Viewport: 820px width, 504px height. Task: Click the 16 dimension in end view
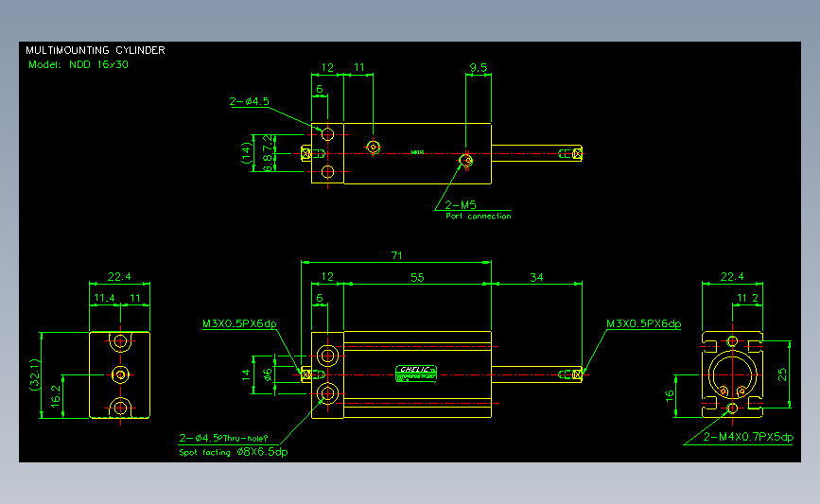click(x=670, y=396)
